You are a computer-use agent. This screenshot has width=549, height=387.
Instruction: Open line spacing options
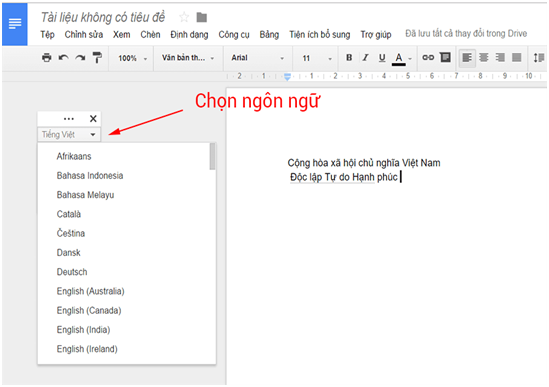point(539,57)
